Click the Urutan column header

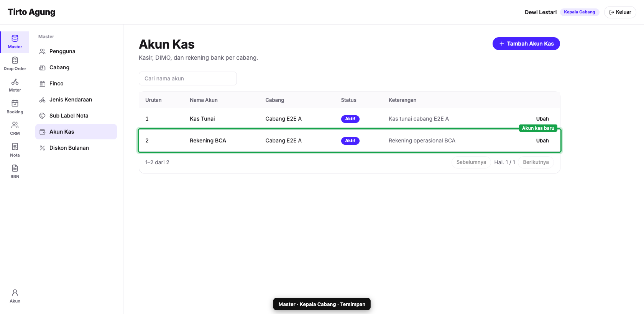coord(153,100)
